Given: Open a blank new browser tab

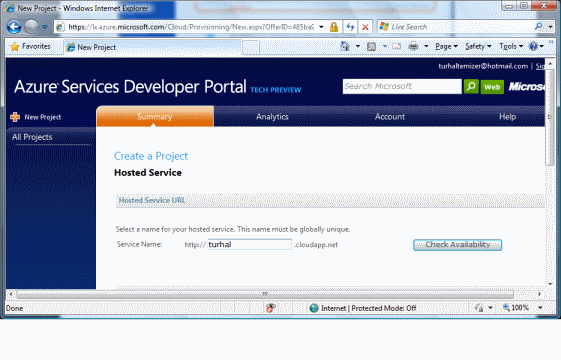Looking at the screenshot, I should click(x=250, y=48).
